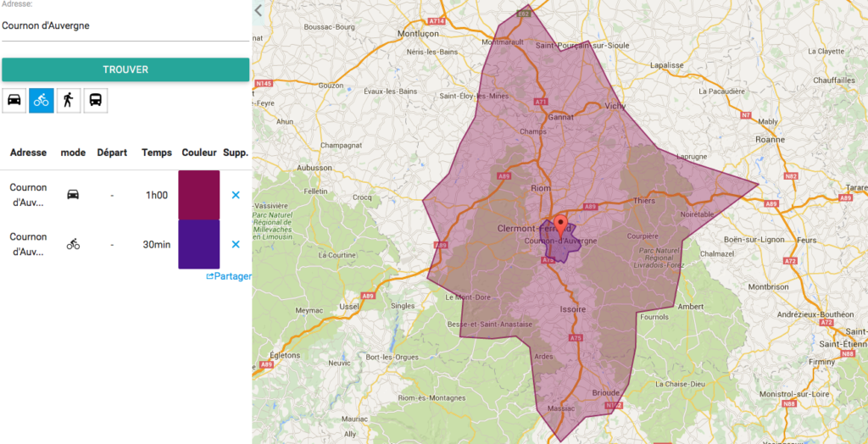
Task: Select the walking transport mode button
Action: (x=68, y=100)
